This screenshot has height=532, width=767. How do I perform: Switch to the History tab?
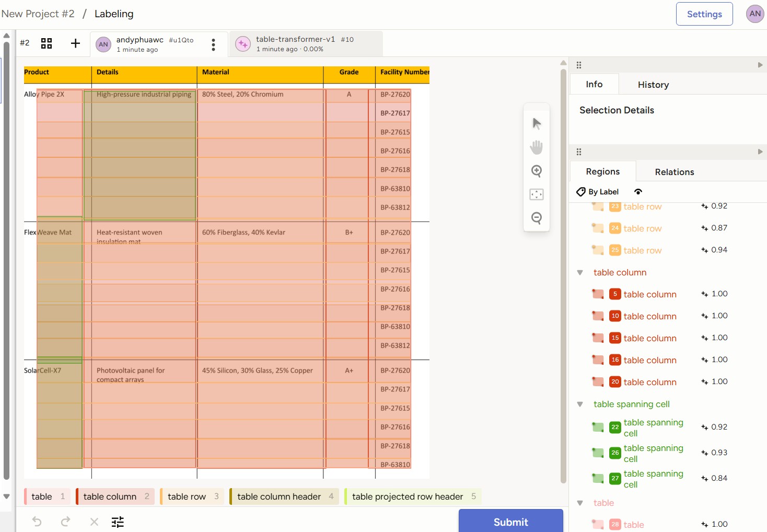[x=653, y=85]
